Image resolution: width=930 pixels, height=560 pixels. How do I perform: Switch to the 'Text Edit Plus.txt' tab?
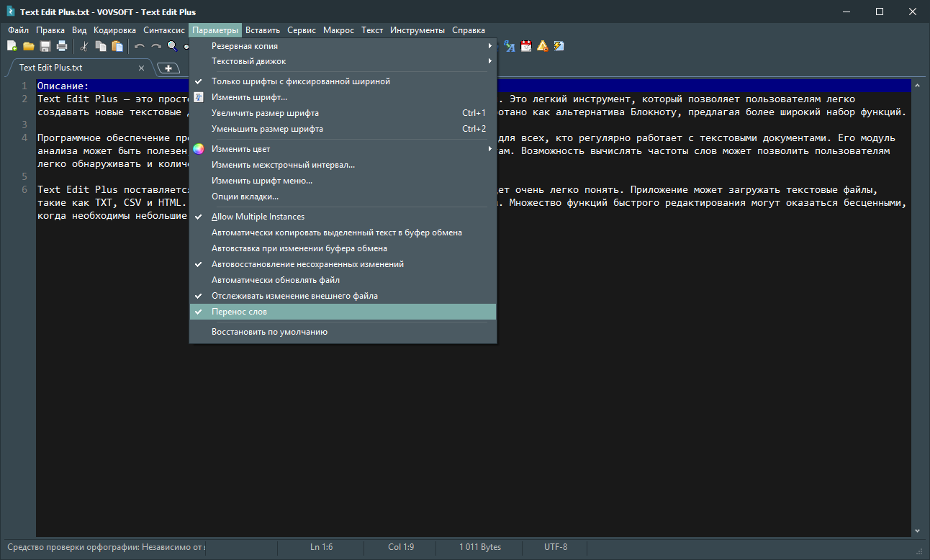tap(51, 68)
